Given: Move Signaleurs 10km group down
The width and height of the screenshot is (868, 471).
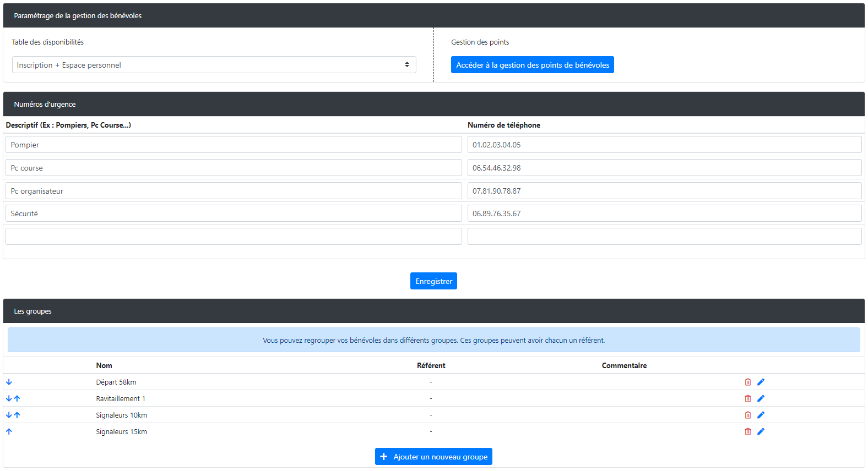Looking at the screenshot, I should pos(9,415).
